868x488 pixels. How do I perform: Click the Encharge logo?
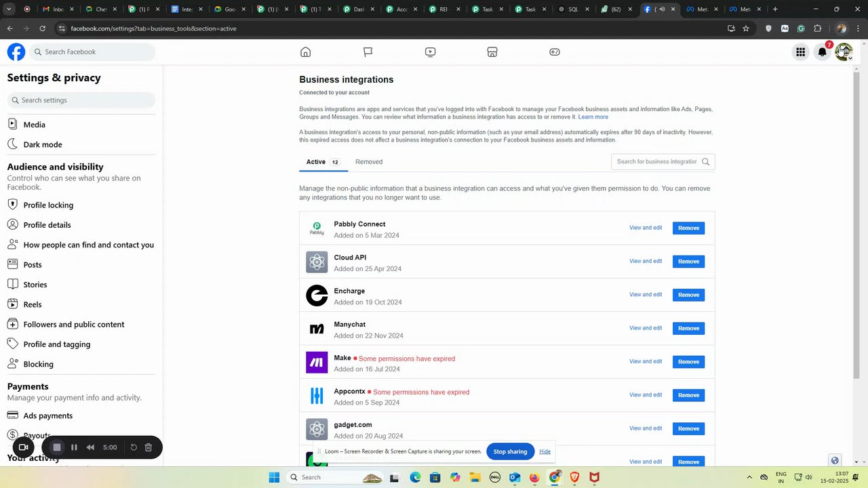[x=317, y=296]
